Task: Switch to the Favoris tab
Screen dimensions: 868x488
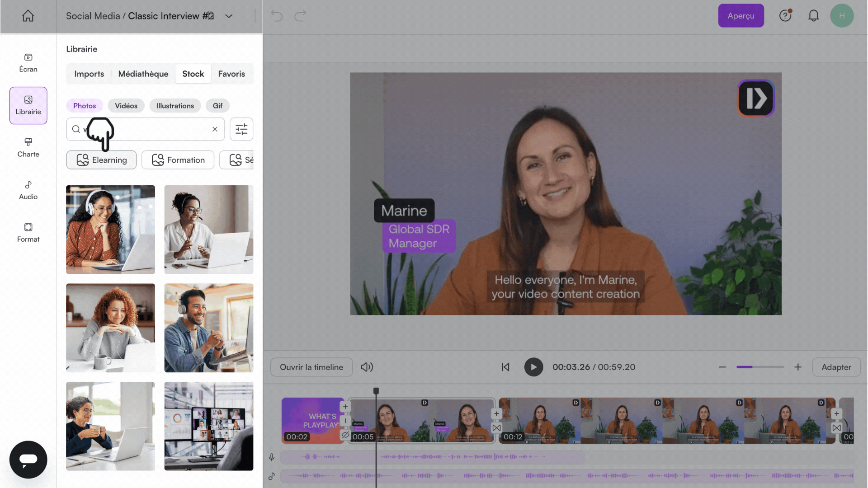Action: [x=231, y=74]
